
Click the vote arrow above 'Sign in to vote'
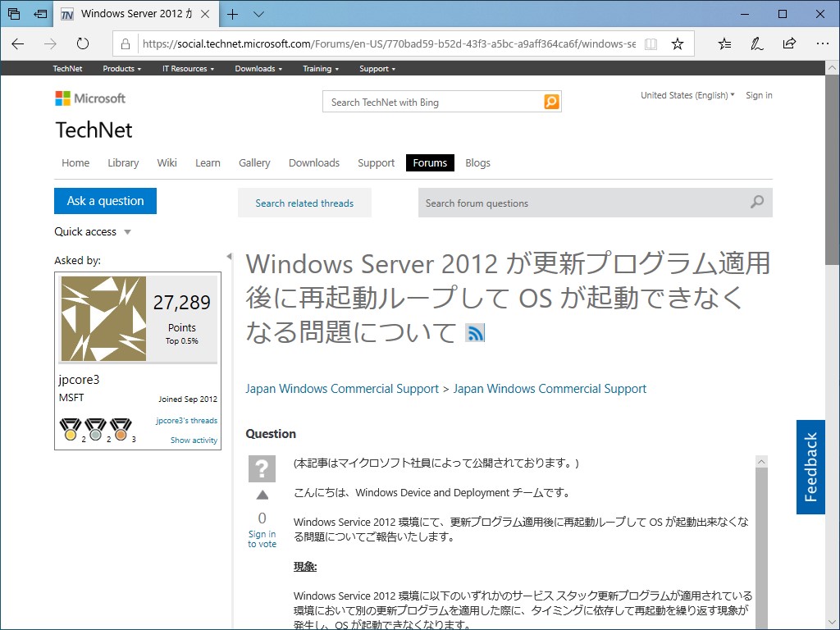pyautogui.click(x=262, y=495)
